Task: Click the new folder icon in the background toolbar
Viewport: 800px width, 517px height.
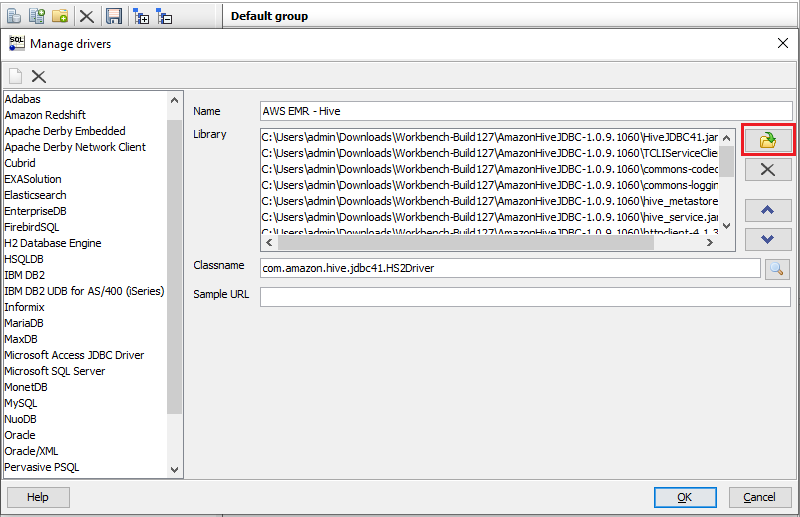Action: coord(60,16)
